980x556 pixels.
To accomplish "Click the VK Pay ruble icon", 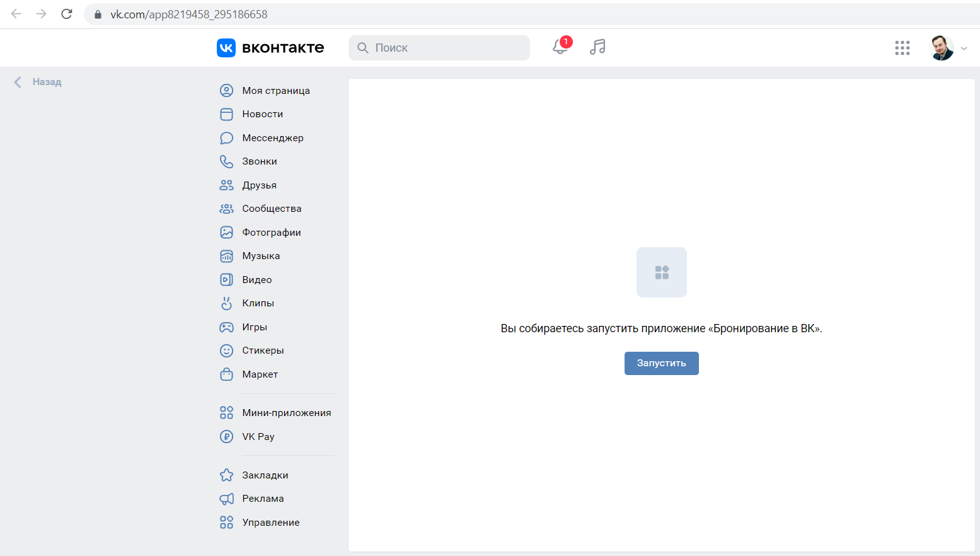I will 226,437.
